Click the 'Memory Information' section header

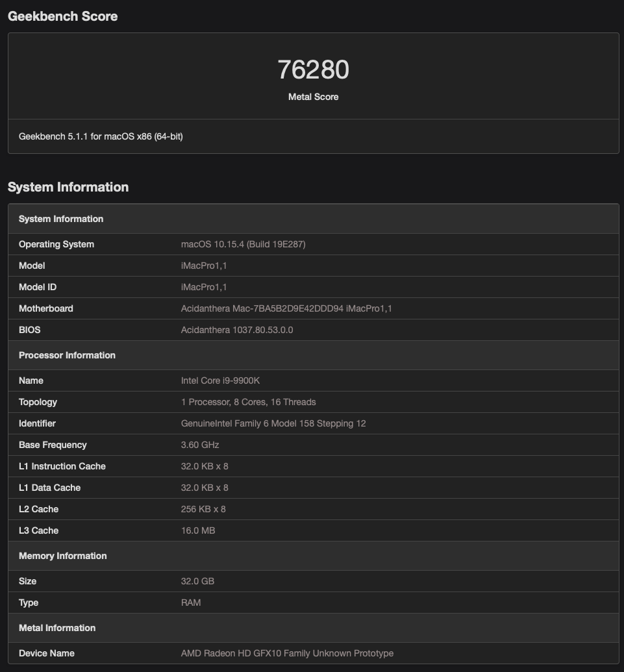tap(313, 556)
